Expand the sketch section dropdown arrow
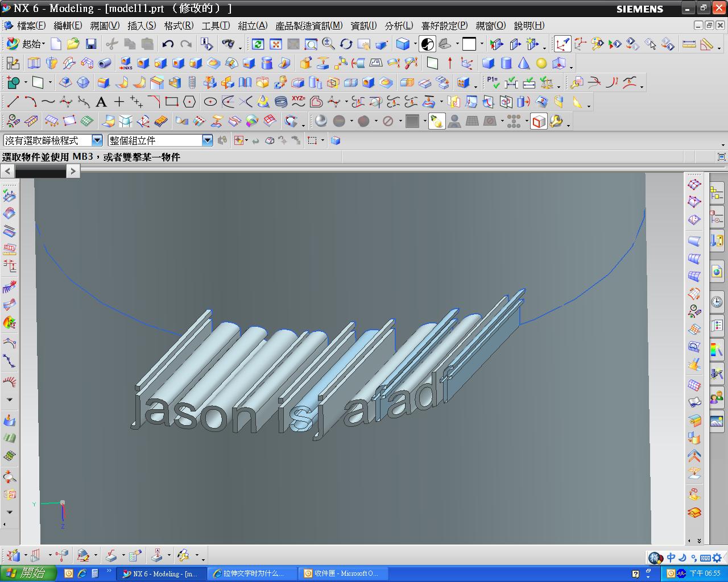The image size is (728, 582). coord(26,82)
